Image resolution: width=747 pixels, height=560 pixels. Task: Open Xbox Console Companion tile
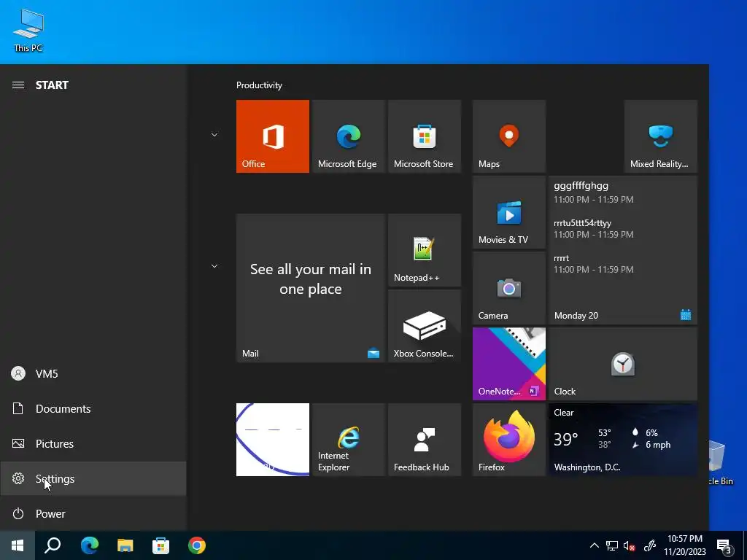point(425,326)
